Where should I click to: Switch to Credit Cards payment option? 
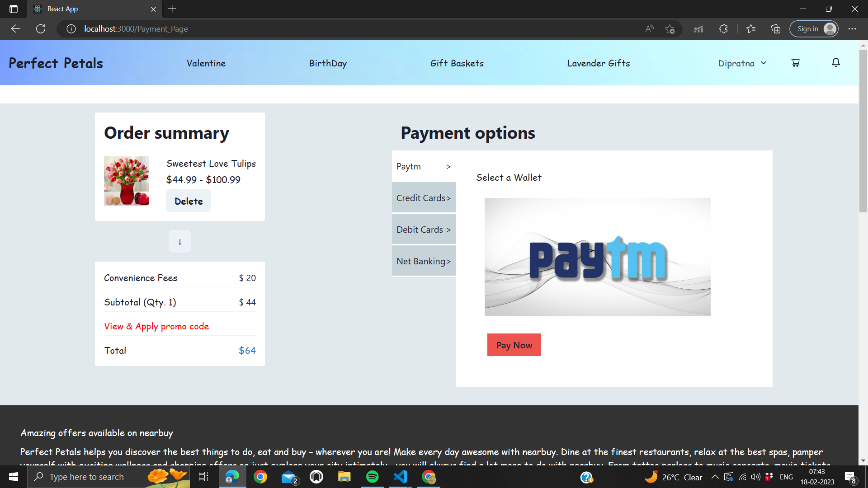tap(424, 198)
